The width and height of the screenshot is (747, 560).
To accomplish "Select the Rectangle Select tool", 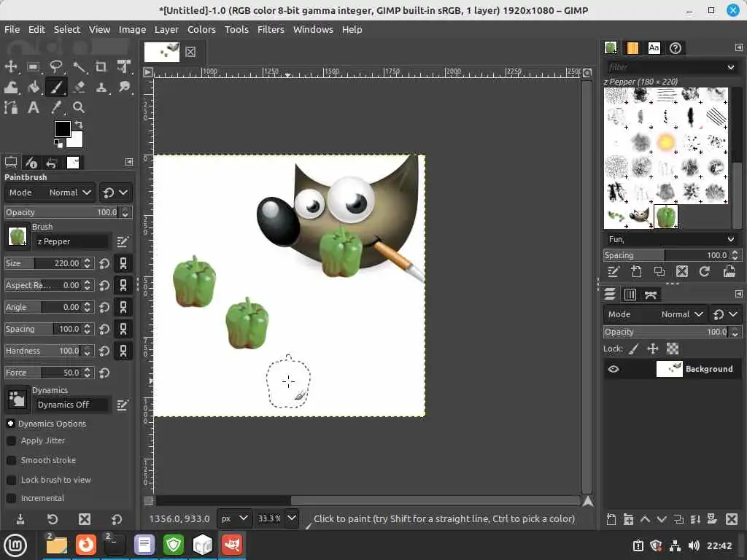I will [x=33, y=66].
